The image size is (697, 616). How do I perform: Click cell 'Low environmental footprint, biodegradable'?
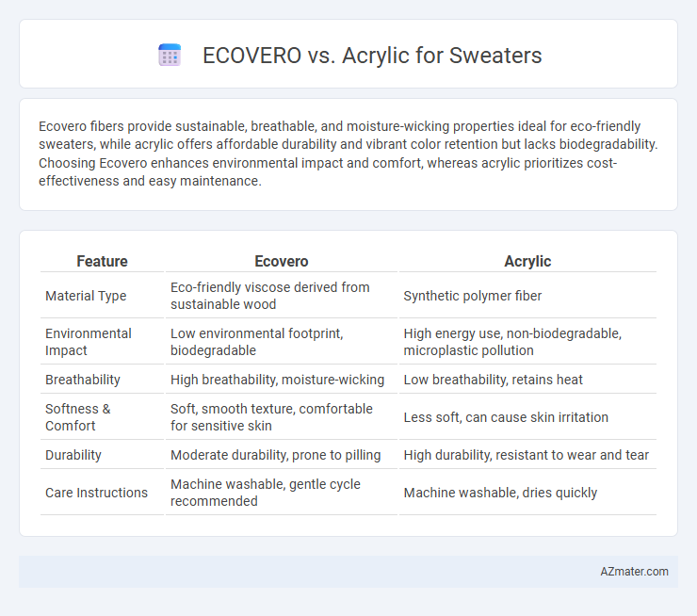(281, 342)
